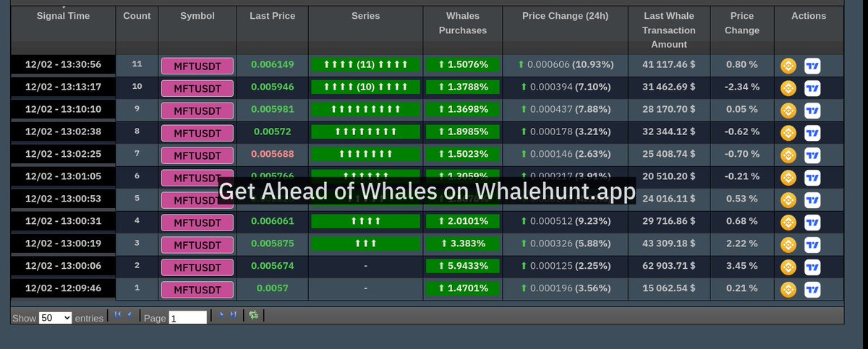
Task: Click the MFTUSDT button in count 2 row
Action: click(197, 267)
